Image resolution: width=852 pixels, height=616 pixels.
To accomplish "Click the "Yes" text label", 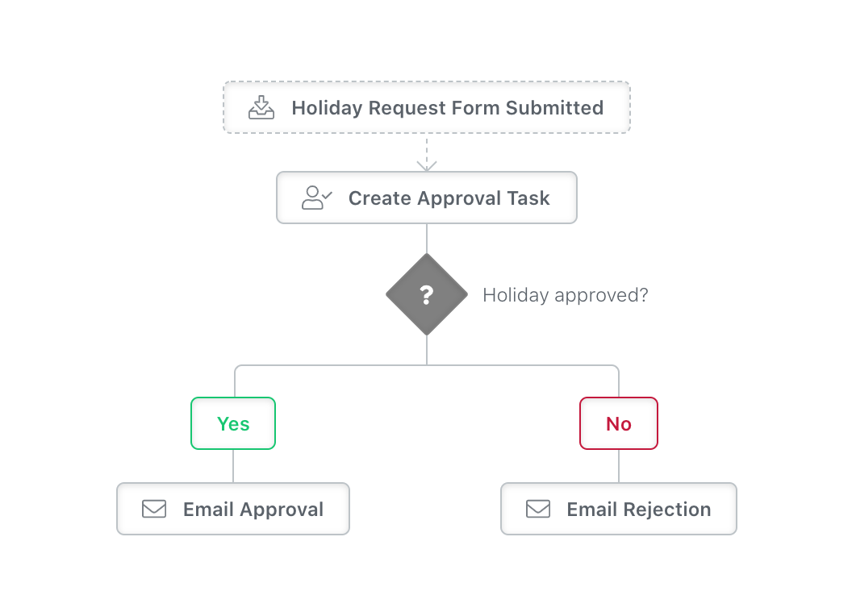I will 233,424.
